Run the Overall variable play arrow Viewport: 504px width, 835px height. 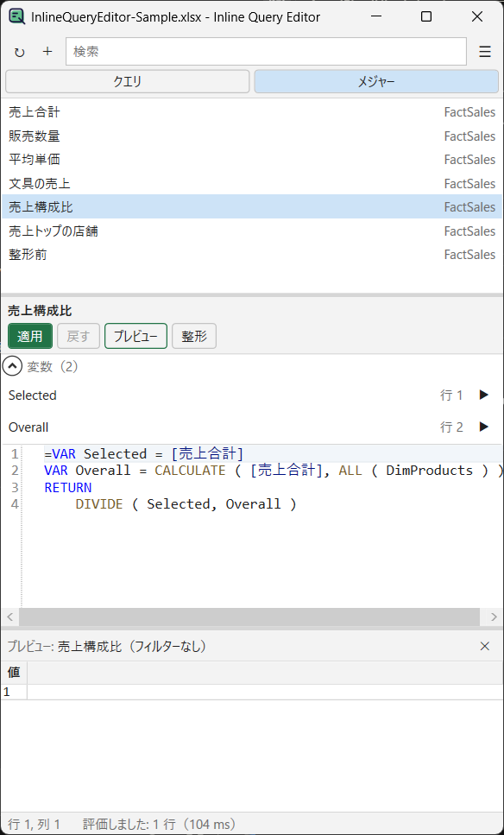click(484, 427)
